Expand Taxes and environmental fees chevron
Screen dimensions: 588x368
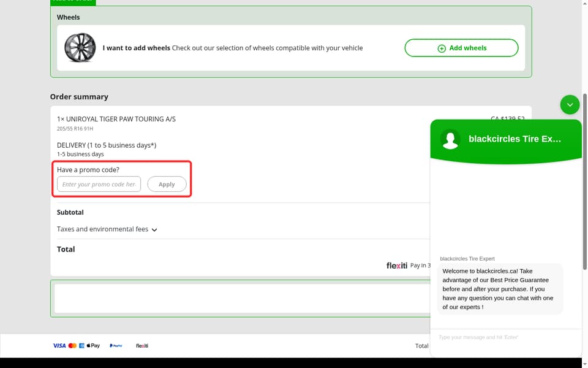154,229
